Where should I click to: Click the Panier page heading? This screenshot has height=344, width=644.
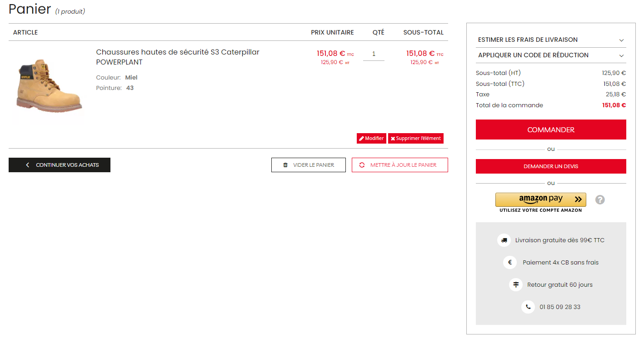pyautogui.click(x=30, y=9)
